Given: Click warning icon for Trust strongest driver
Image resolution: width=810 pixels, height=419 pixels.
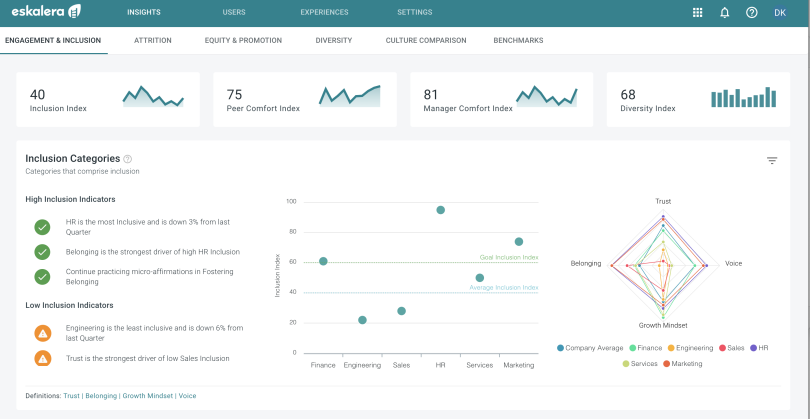Looking at the screenshot, I should (42, 358).
